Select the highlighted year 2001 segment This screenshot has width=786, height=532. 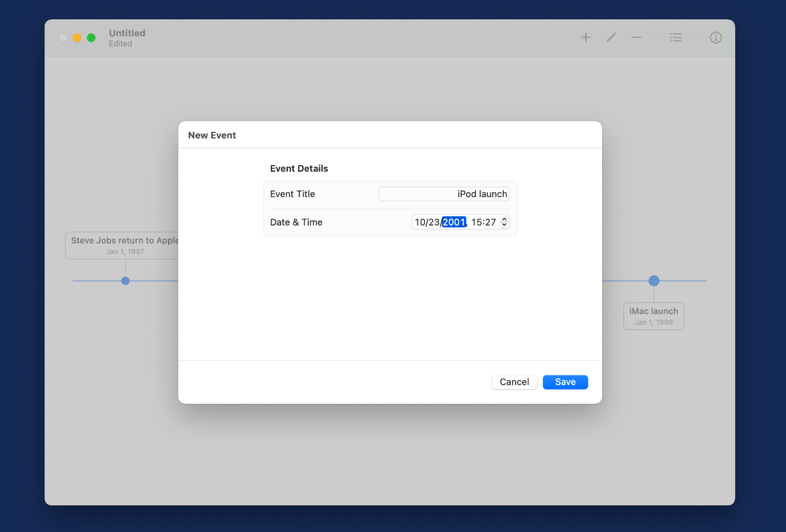453,222
